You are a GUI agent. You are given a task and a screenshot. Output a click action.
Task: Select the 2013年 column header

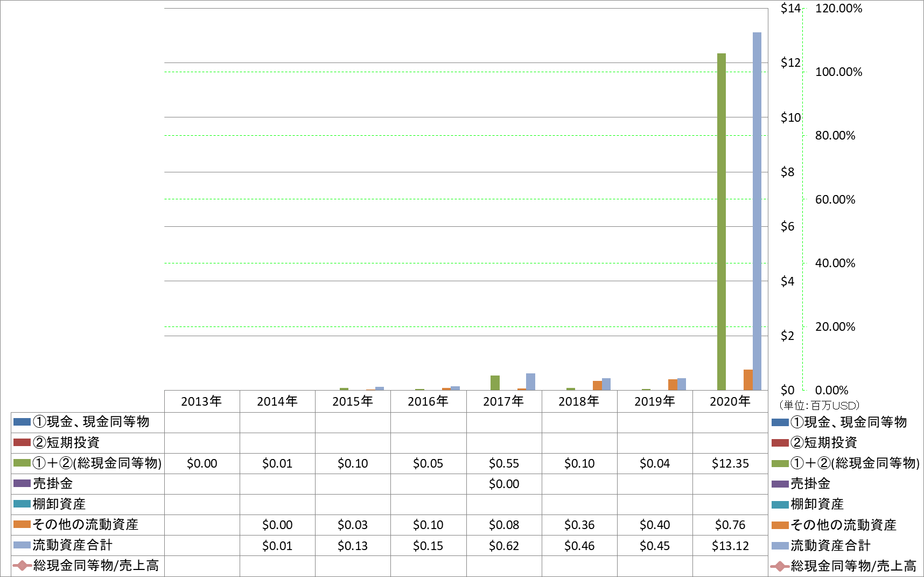[x=202, y=401]
